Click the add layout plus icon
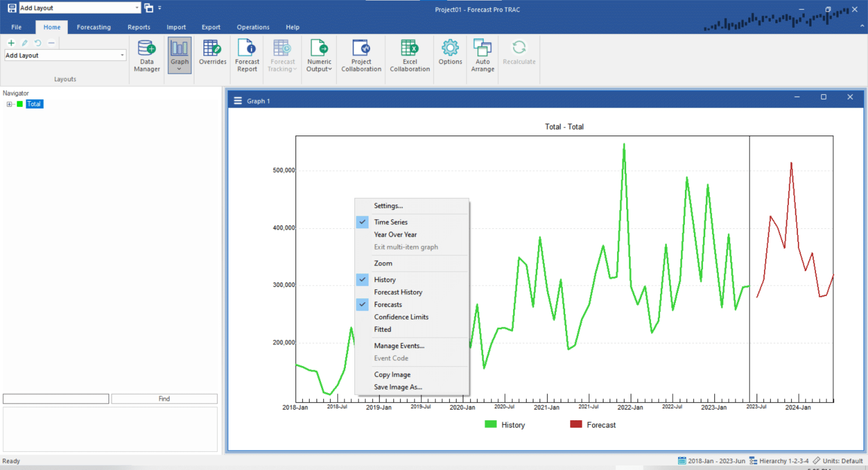The image size is (868, 470). (x=11, y=43)
